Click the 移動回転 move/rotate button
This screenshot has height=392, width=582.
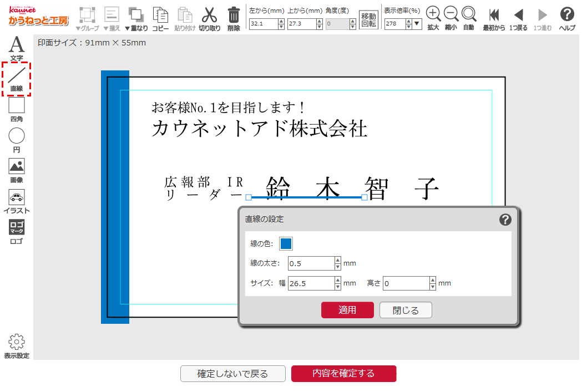click(368, 19)
